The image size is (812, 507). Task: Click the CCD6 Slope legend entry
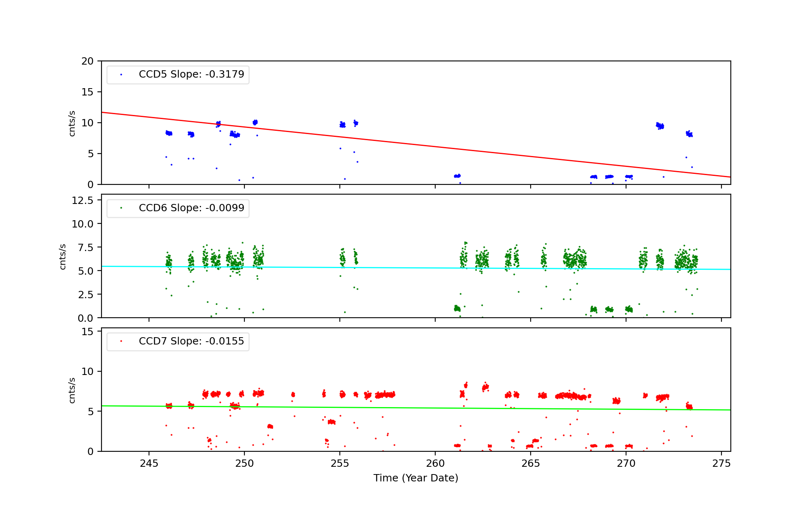(x=191, y=208)
